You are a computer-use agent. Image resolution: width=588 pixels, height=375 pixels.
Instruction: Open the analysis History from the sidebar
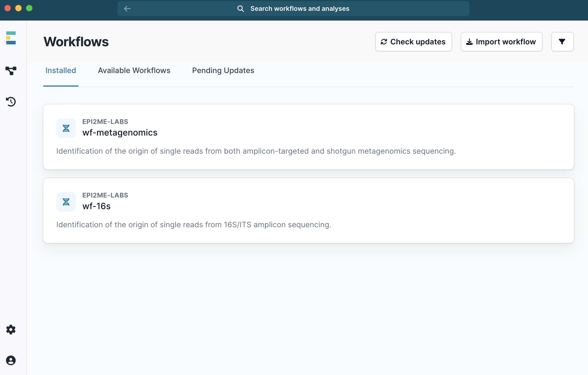[x=11, y=102]
